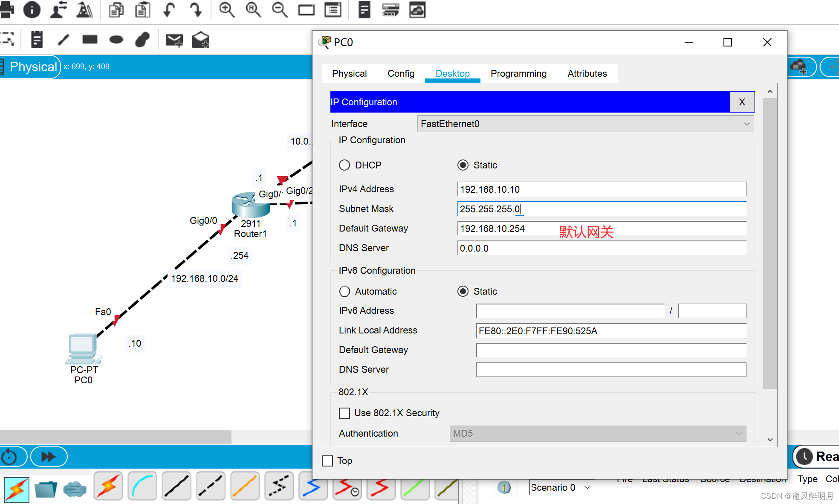
Task: Select the add complex PDU open envelope icon
Action: [x=200, y=40]
